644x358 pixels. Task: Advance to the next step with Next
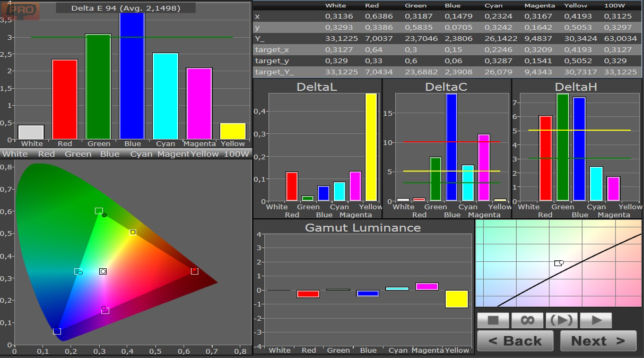(598, 341)
